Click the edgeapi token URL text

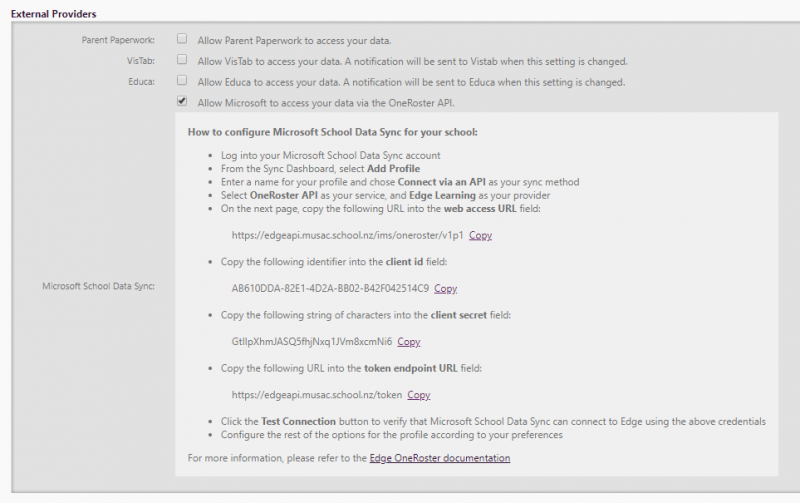317,394
